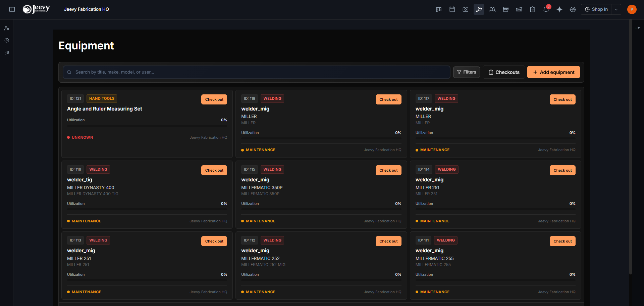Open notifications bell with 7 badge
This screenshot has height=306, width=644.
[x=546, y=9]
